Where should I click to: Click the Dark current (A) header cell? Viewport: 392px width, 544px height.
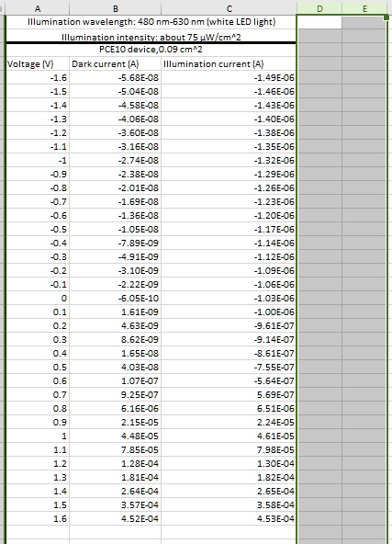click(x=116, y=63)
